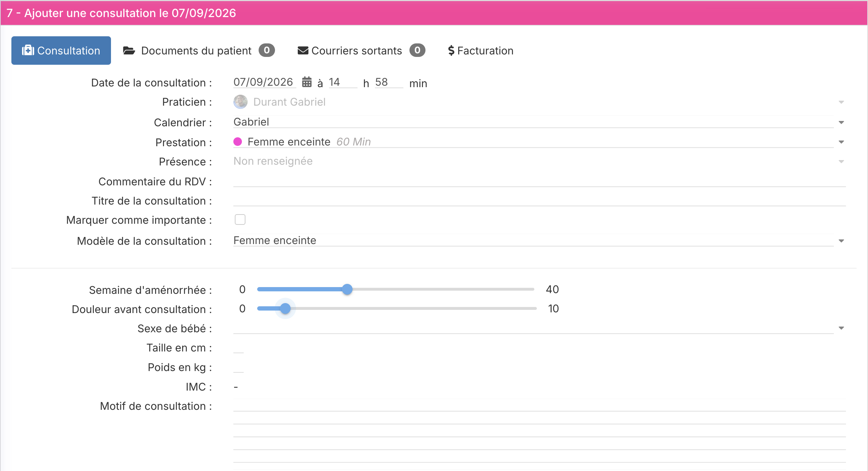Open the calendar date picker icon

pos(307,82)
